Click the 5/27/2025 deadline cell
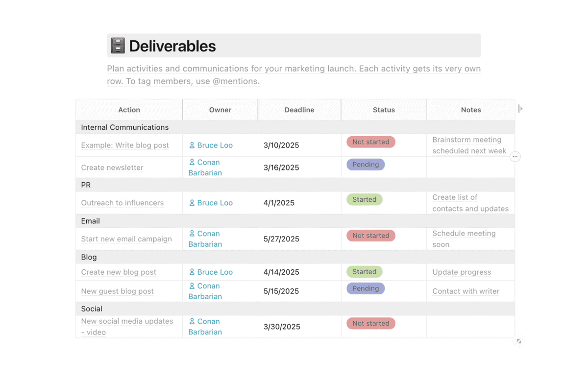588x380 pixels. 299,239
